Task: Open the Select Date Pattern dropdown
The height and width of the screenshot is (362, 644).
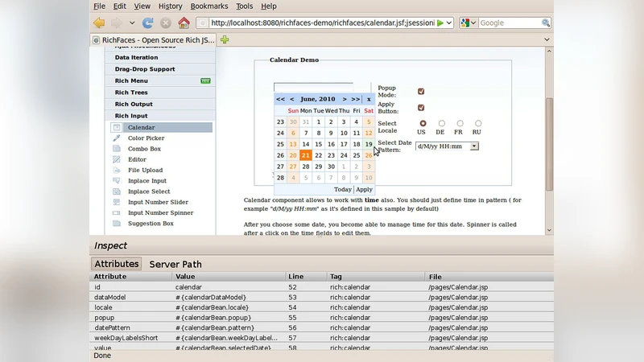Action: pos(474,146)
